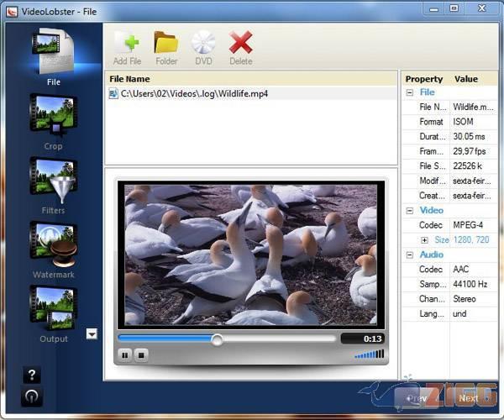Image resolution: width=504 pixels, height=420 pixels.
Task: Select the sample rate 44100 Hz value
Action: [x=470, y=284]
